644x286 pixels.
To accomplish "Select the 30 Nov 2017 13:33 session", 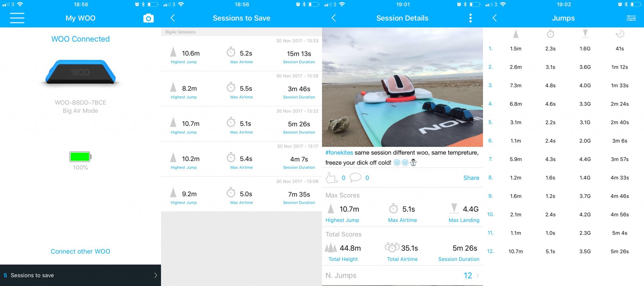I will (241, 53).
